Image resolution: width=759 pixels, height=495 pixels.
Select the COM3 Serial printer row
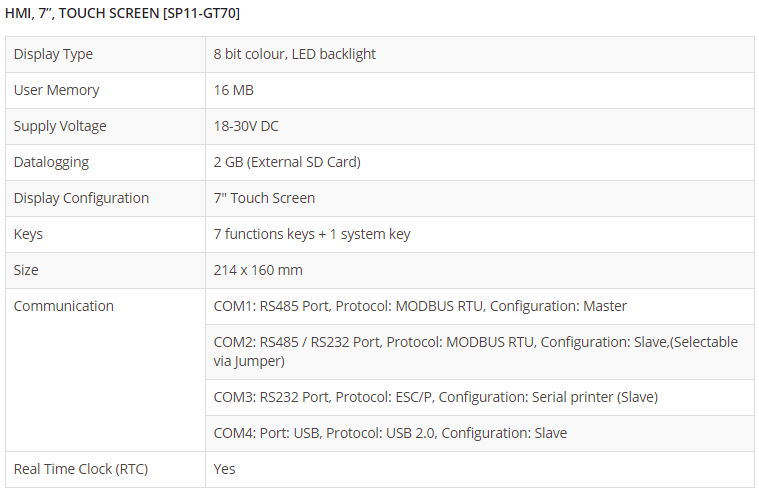435,397
